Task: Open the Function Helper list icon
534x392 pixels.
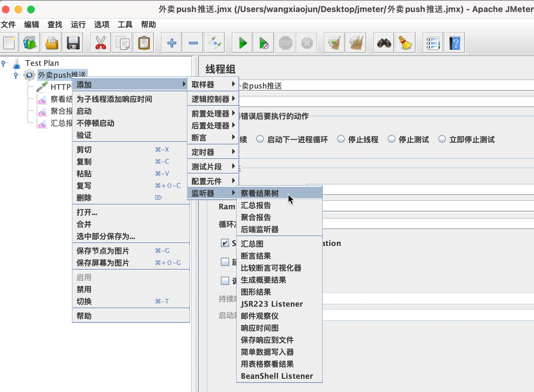Action: pos(433,42)
